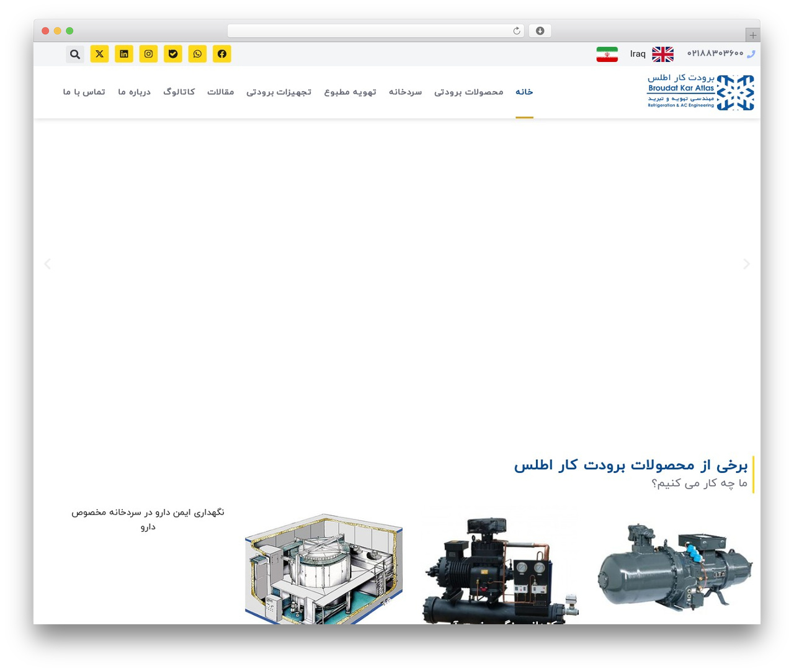The height and width of the screenshot is (672, 794).
Task: Switch language using the UK flag
Action: (x=662, y=55)
